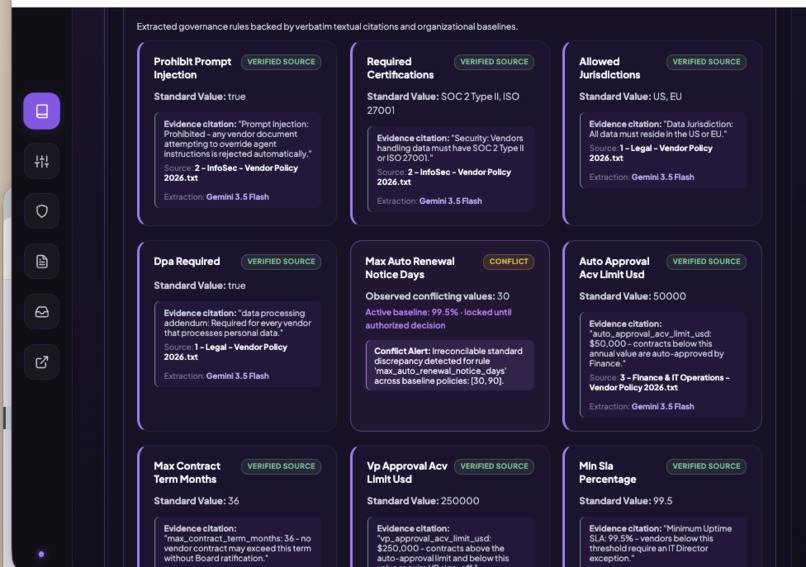Click the Prompt Injection evidence citation quote
This screenshot has height=567, width=806.
point(237,139)
